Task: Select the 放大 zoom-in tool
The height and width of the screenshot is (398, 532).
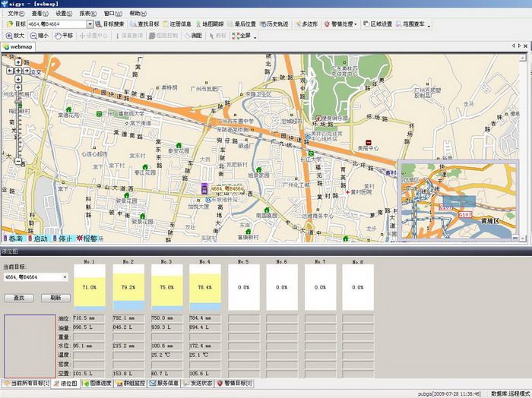Action: [x=15, y=36]
